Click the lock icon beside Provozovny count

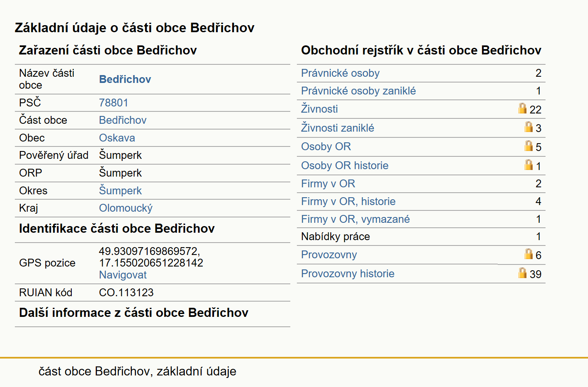[x=529, y=254]
